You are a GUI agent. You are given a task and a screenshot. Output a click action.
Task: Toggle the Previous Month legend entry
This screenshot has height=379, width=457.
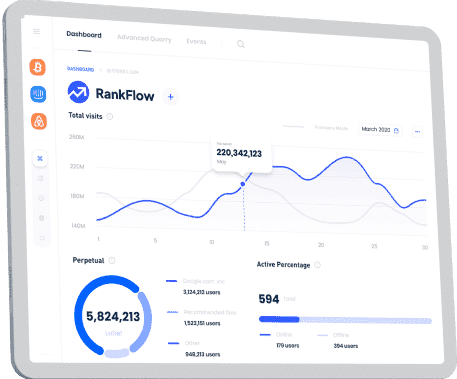tap(331, 128)
